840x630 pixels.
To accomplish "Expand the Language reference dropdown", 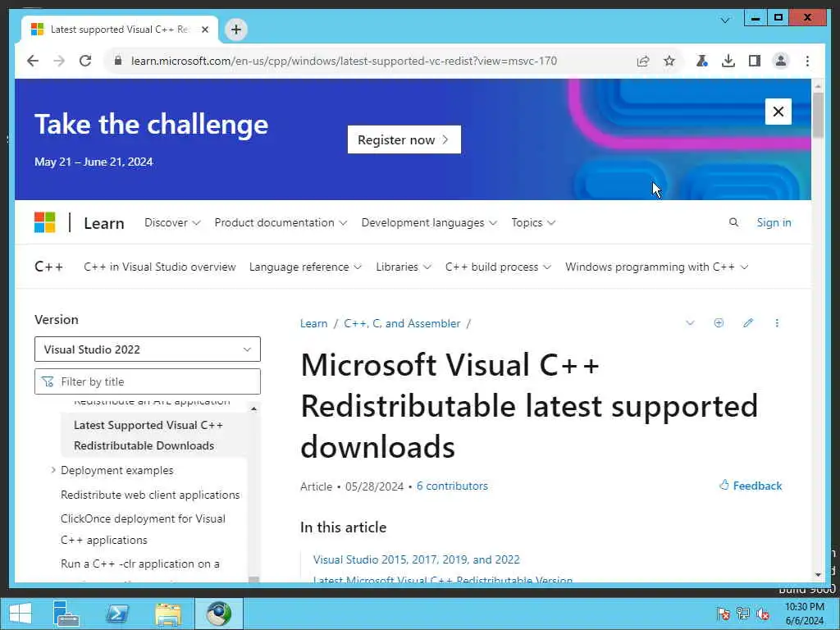I will (305, 267).
